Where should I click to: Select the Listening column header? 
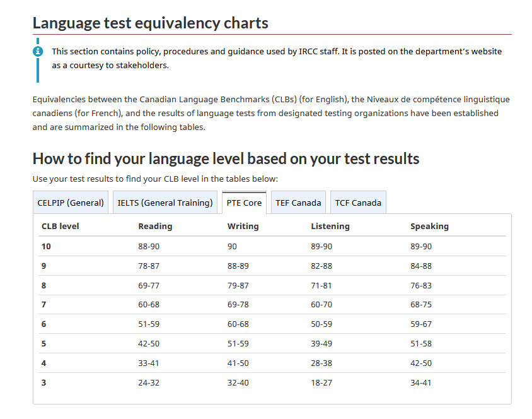330,226
